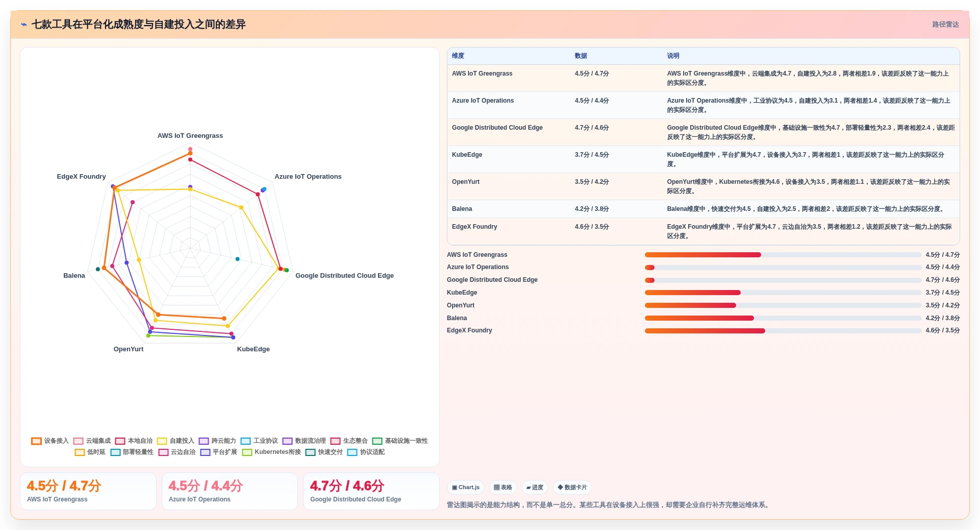This screenshot has height=530, width=980.
Task: Click the Google Distributed Cloud Edge progress bar
Action: 783,280
